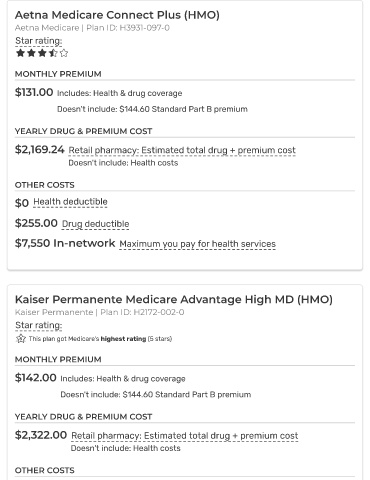This screenshot has height=480, width=370.
Task: Open Kaiser retail pharmacy estimated cost explanation
Action: click(x=185, y=436)
